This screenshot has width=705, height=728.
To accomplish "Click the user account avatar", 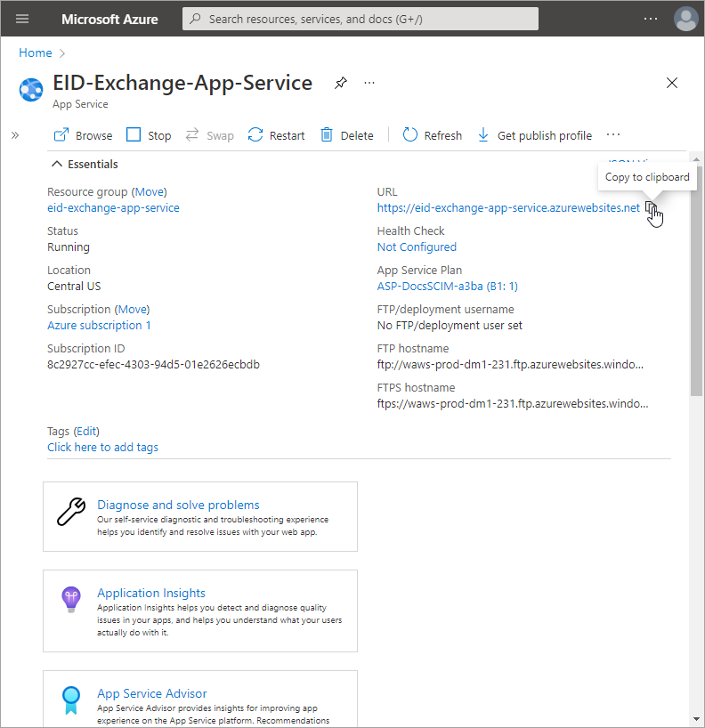I will [685, 19].
